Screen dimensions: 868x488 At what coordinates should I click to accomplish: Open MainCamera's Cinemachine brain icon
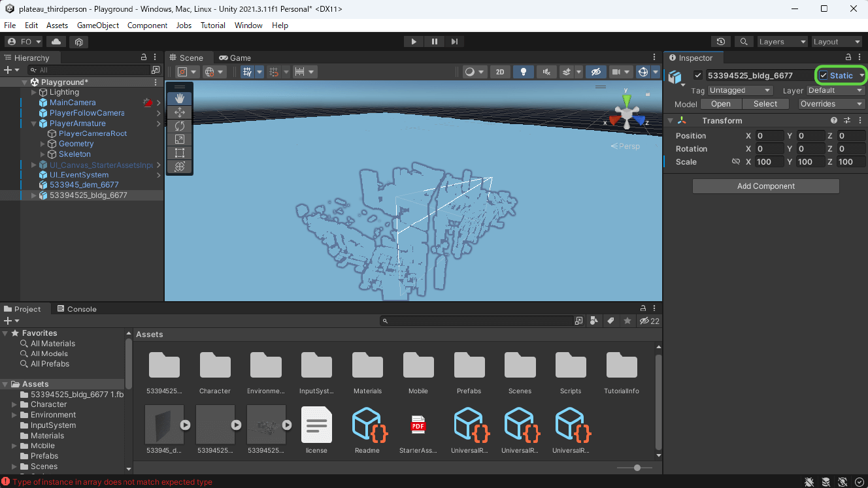(x=148, y=103)
